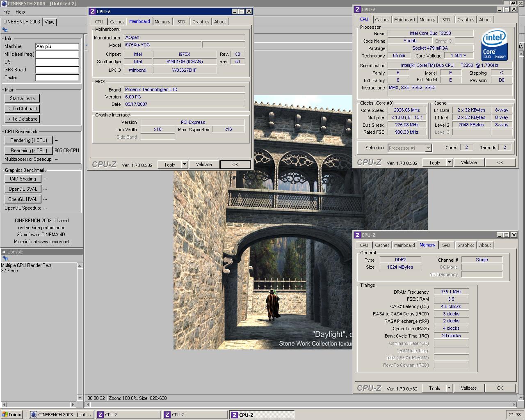Run the Rendering (x CPU) benchmark
The image size is (525, 420).
[x=29, y=151]
